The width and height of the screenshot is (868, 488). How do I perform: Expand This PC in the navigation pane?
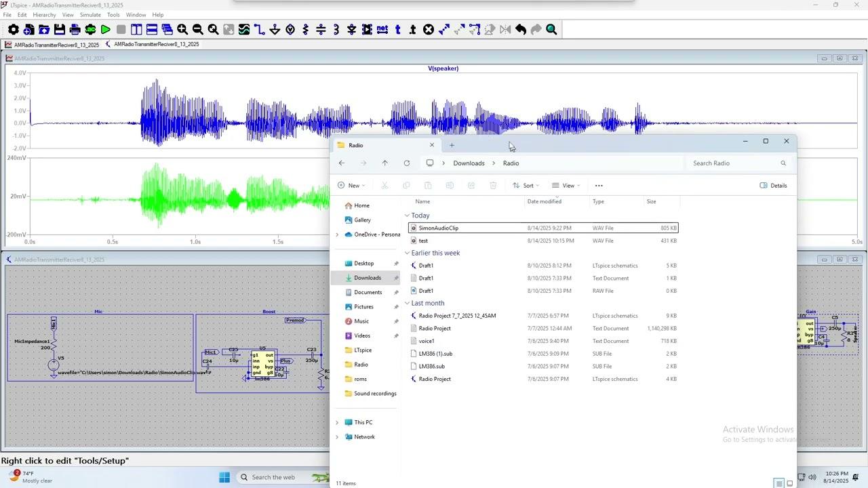(337, 422)
